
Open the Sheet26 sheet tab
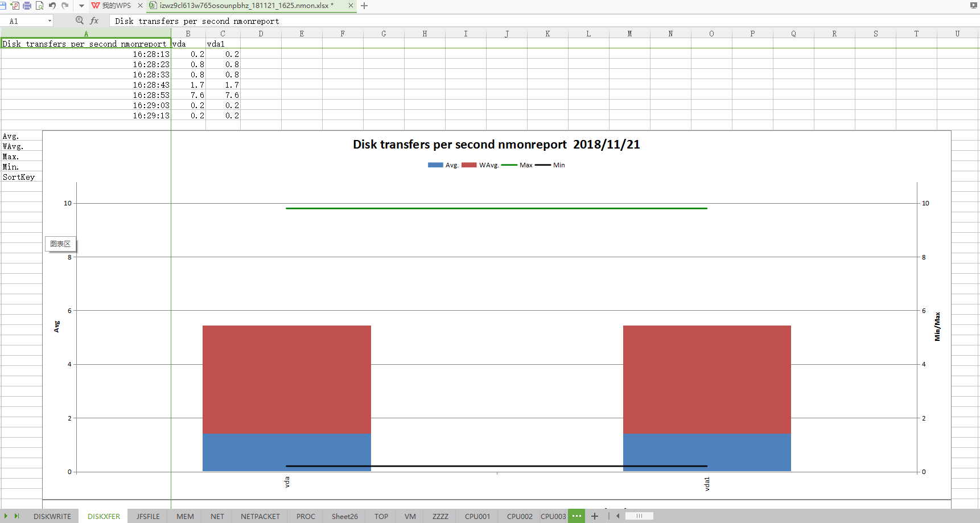click(x=345, y=516)
